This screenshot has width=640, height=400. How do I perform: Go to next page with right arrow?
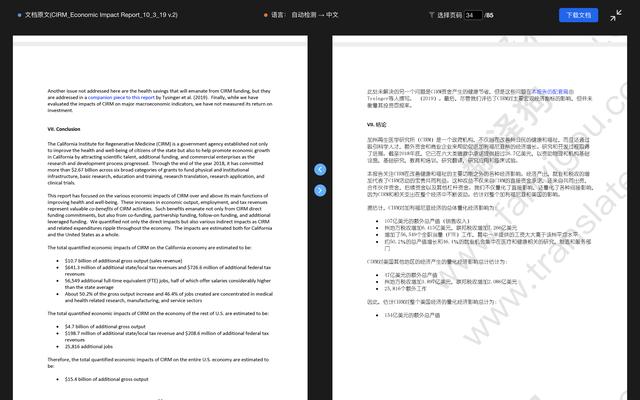point(320,190)
